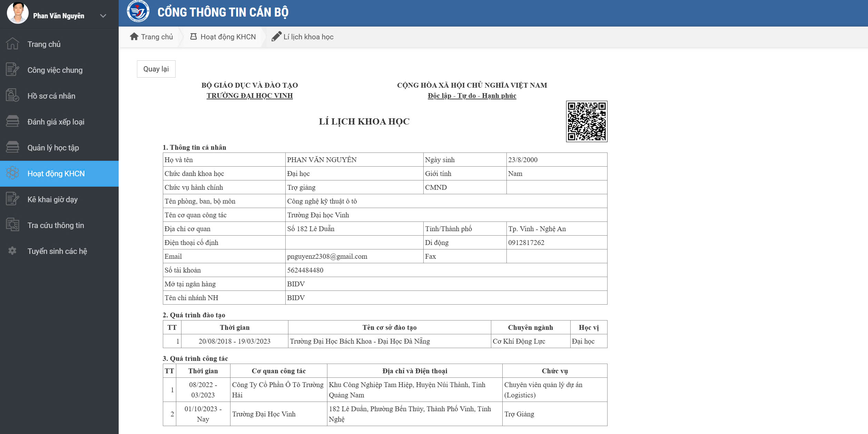This screenshot has width=868, height=434.
Task: Click the Trợ giảng administrative position cell
Action: click(x=354, y=187)
